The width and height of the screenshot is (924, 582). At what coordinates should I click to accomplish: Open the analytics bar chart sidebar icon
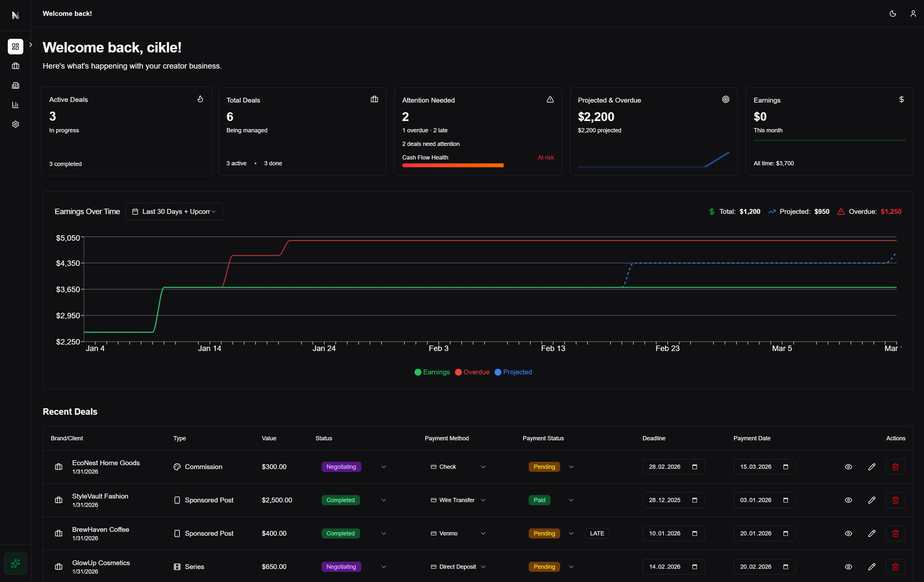(x=15, y=105)
